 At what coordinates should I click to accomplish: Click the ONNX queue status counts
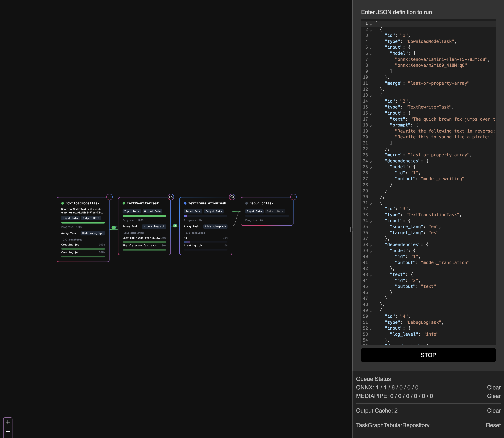click(x=397, y=387)
